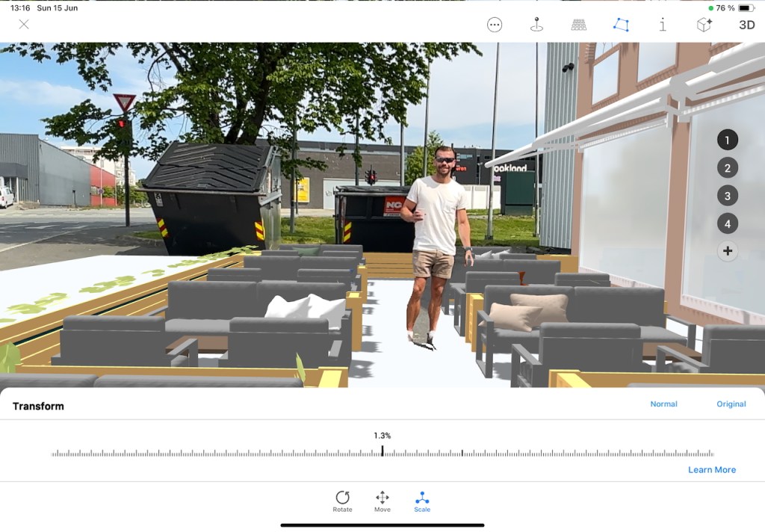This screenshot has height=532, width=765.
Task: Select the Rotate transform tool
Action: tap(342, 501)
